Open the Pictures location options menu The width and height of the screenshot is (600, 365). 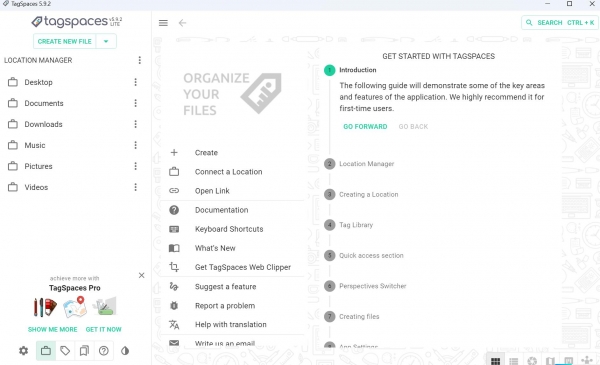tap(135, 166)
